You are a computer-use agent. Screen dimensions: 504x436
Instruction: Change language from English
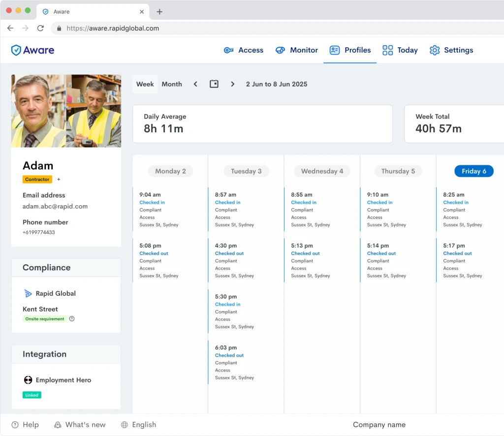[x=138, y=425]
